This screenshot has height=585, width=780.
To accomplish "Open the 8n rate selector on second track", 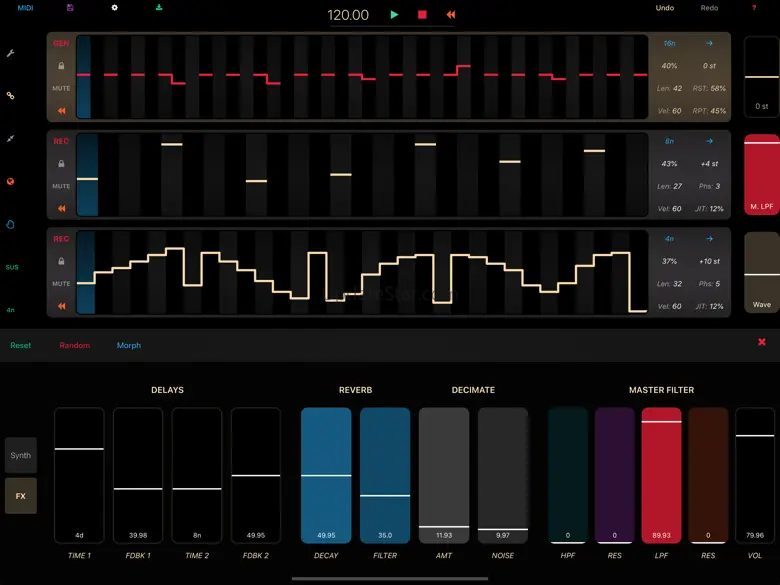I will [x=670, y=142].
